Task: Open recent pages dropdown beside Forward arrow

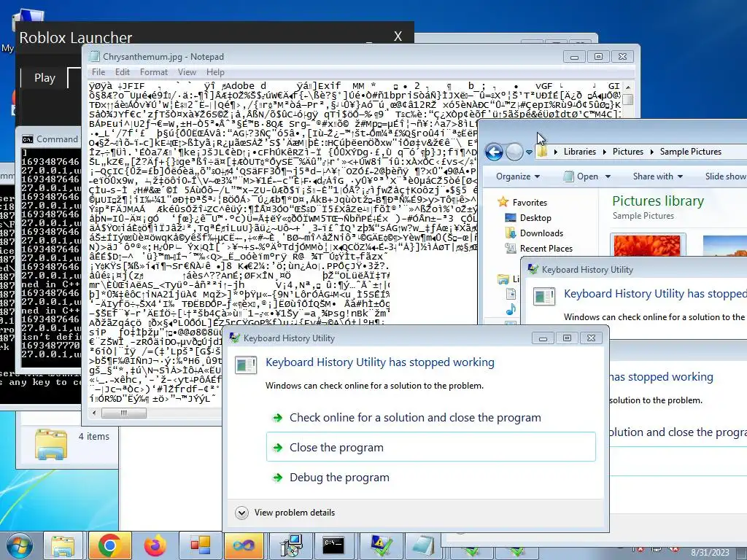Action: point(529,152)
